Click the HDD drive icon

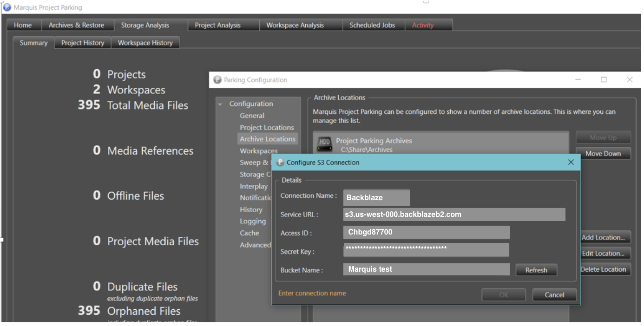[x=324, y=144]
